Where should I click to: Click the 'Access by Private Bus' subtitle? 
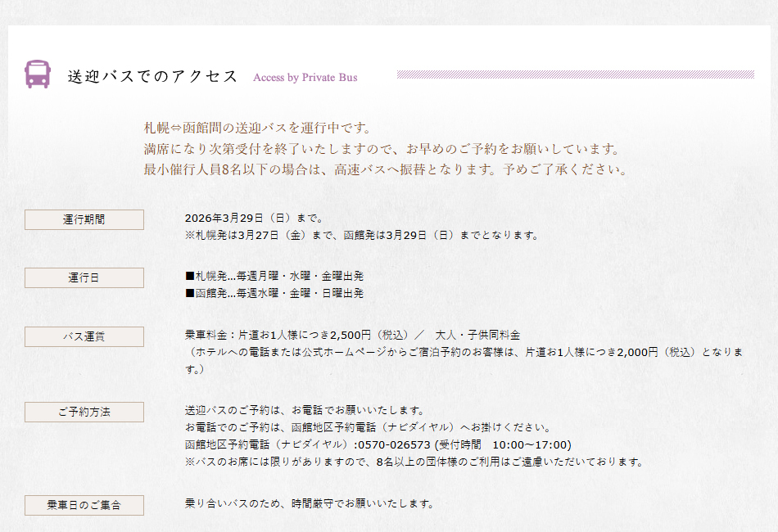(x=305, y=78)
